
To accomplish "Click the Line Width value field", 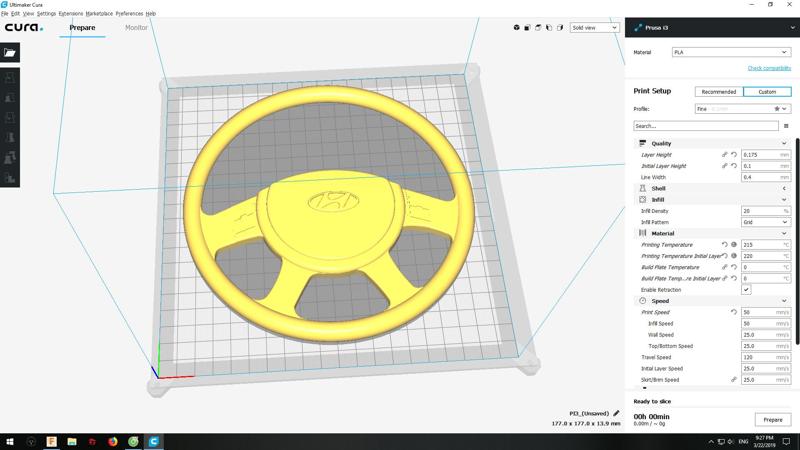I will tap(766, 177).
